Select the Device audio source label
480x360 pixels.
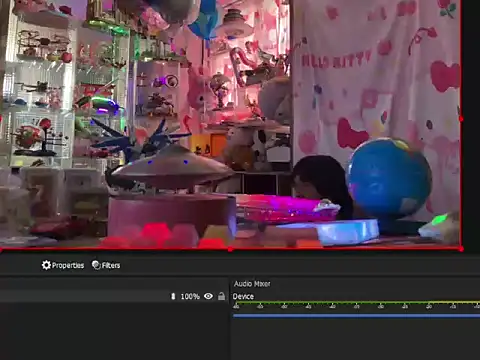[x=243, y=296]
